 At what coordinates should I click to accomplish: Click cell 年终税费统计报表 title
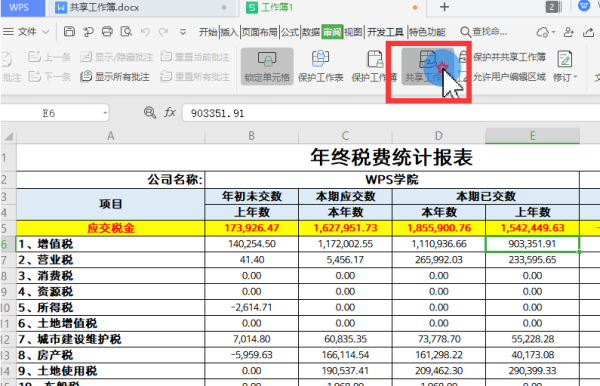[x=391, y=158]
